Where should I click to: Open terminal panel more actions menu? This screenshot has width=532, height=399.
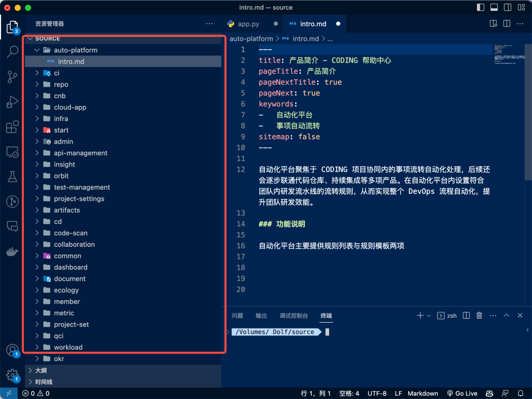point(493,316)
